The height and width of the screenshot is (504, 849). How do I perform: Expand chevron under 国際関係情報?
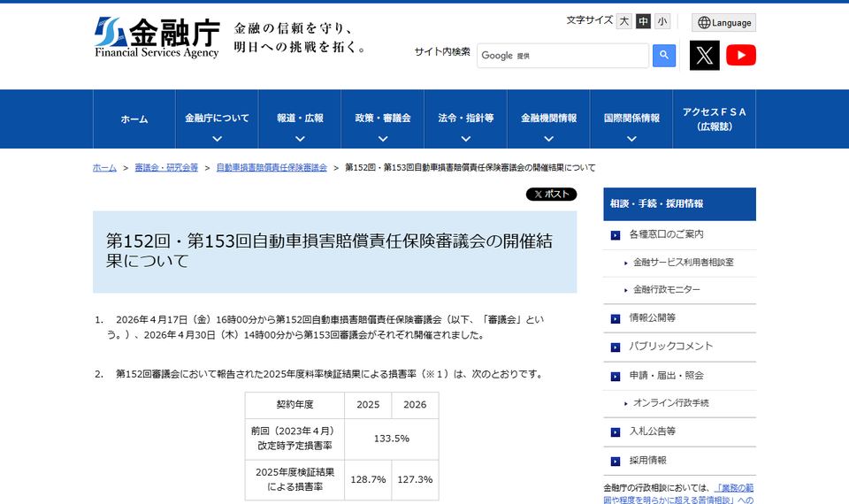pos(631,139)
